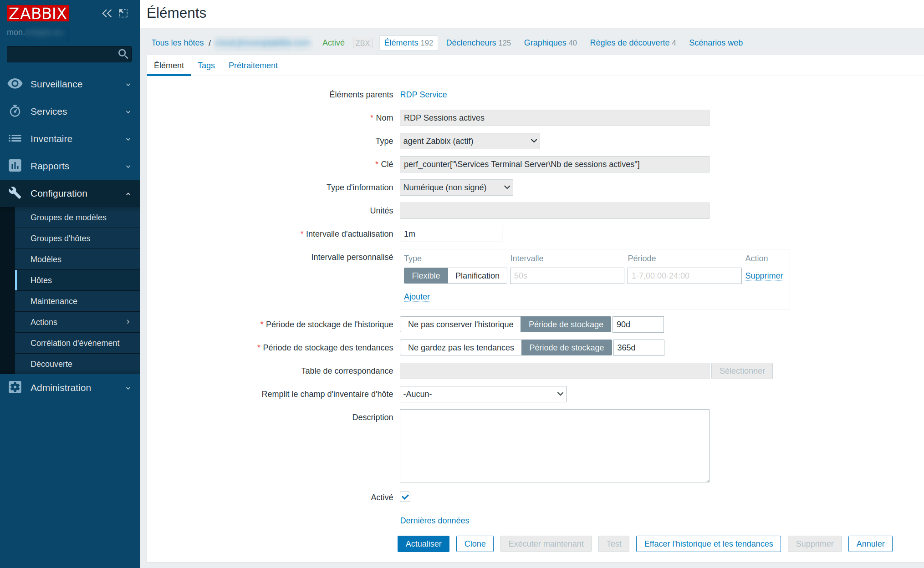Open the agent Zabbix (actif) type dropdown

click(470, 141)
